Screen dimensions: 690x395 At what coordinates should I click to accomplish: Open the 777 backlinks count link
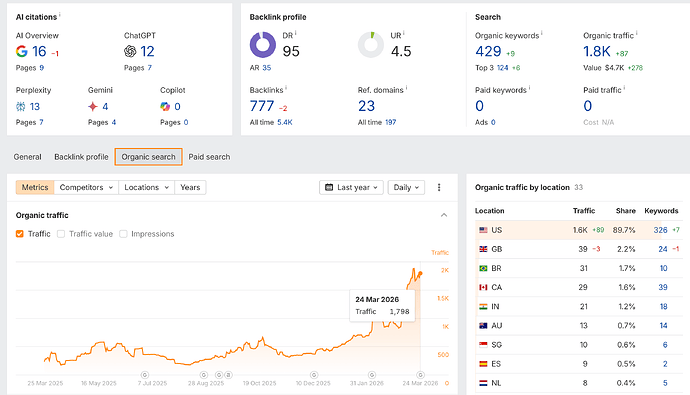(x=262, y=106)
